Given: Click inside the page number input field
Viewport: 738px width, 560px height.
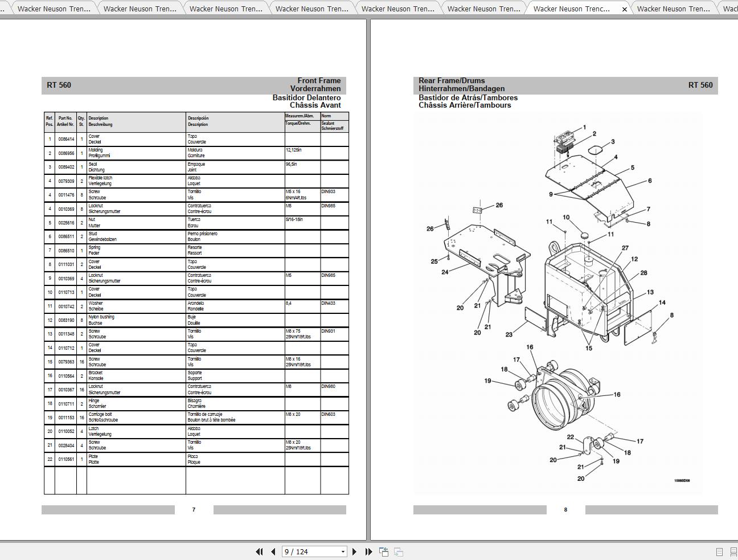Looking at the screenshot, I should coord(307,551).
